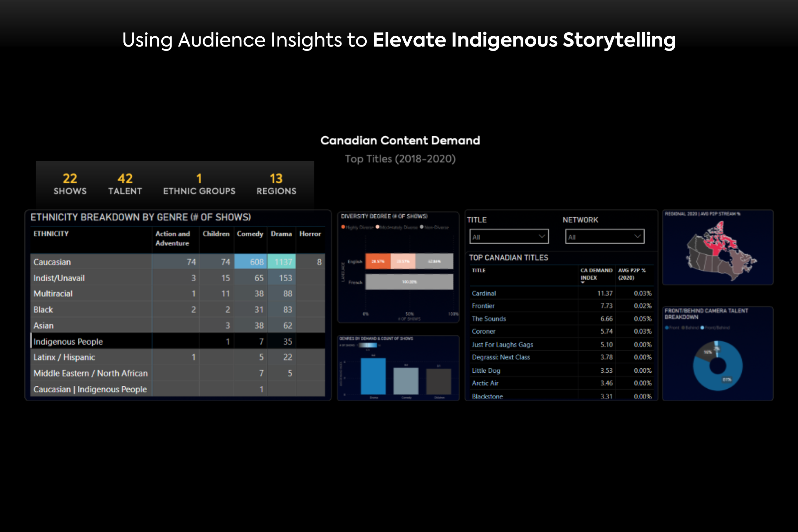Click Front legend dot in camera breakdown
The width and height of the screenshot is (798, 532).
[x=667, y=328]
